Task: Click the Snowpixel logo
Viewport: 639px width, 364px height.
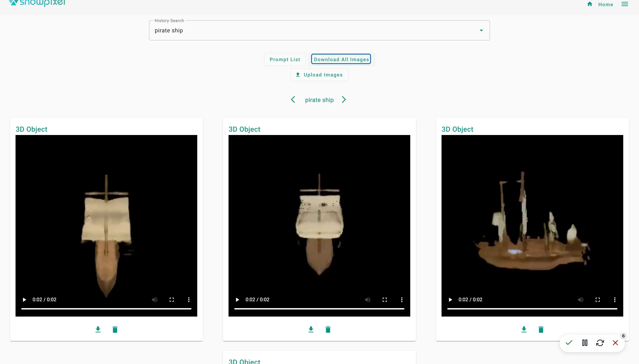Action: (37, 3)
